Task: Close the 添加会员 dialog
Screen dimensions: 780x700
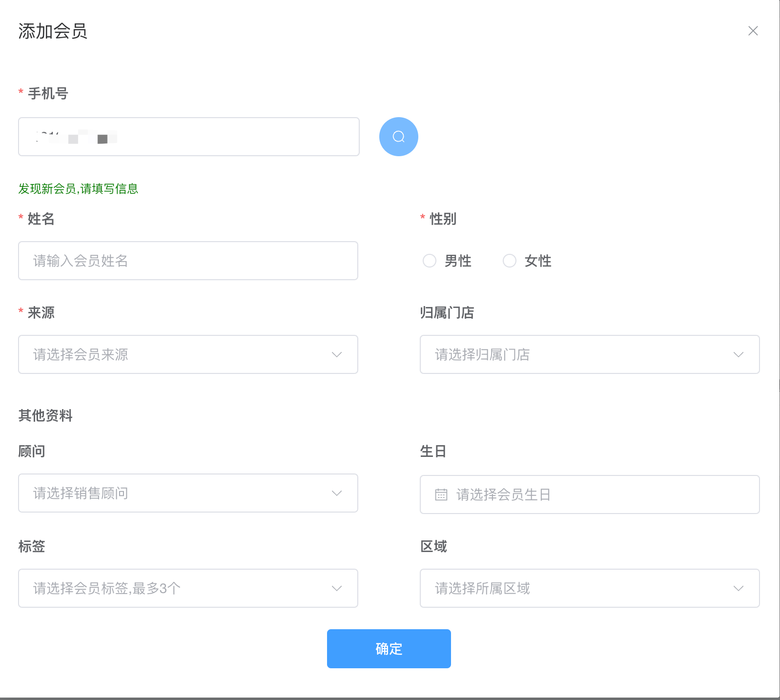Action: coord(753,31)
